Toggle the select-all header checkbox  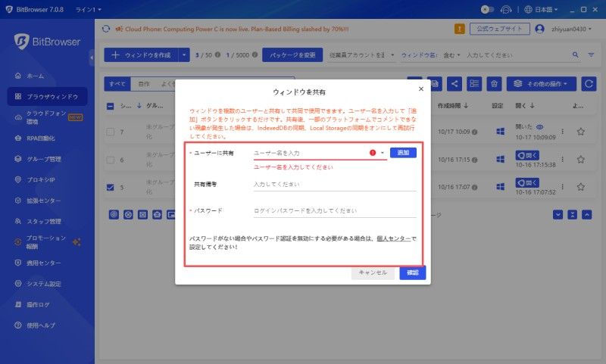(x=110, y=106)
